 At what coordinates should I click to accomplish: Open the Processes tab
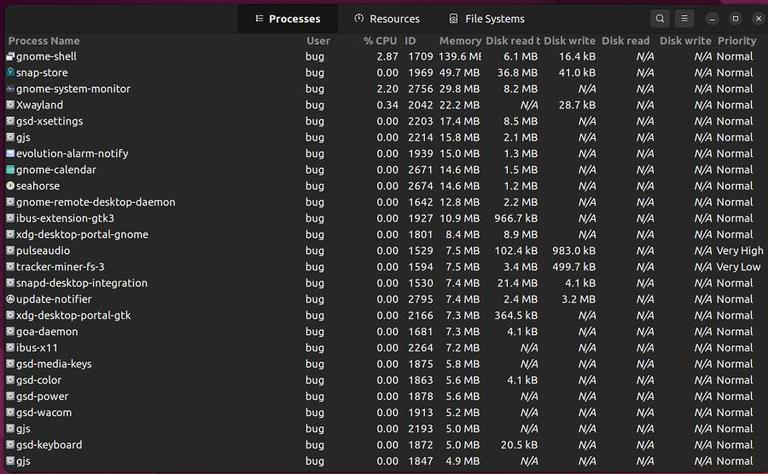point(288,19)
